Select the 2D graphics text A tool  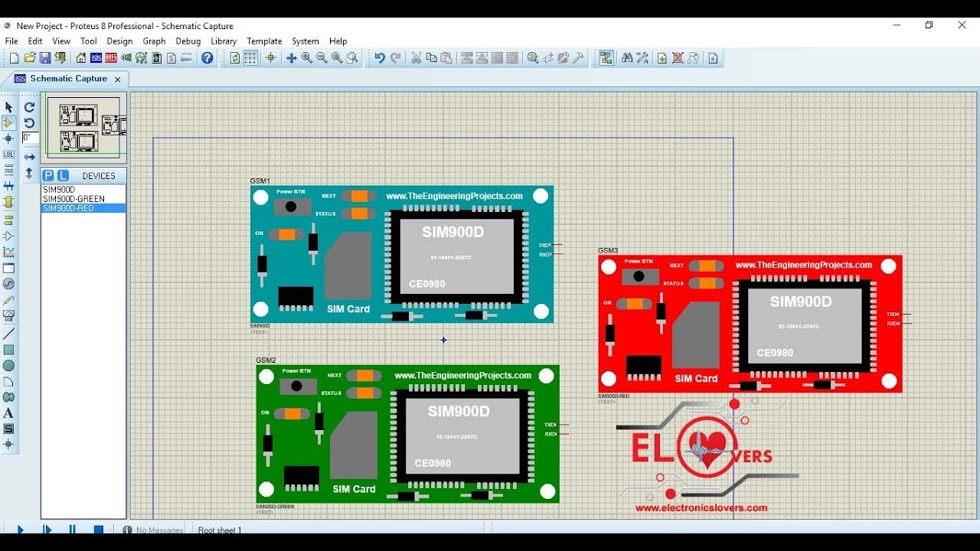click(8, 413)
